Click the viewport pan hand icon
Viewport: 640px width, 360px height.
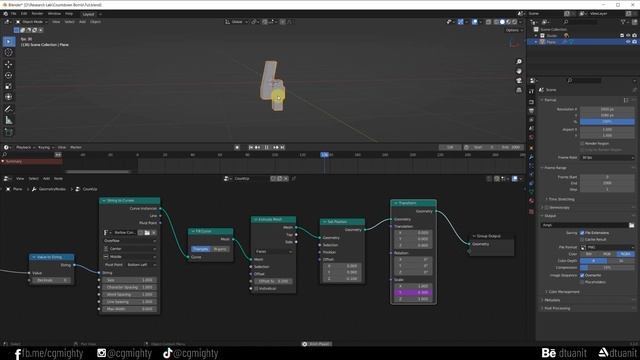pyautogui.click(x=519, y=71)
